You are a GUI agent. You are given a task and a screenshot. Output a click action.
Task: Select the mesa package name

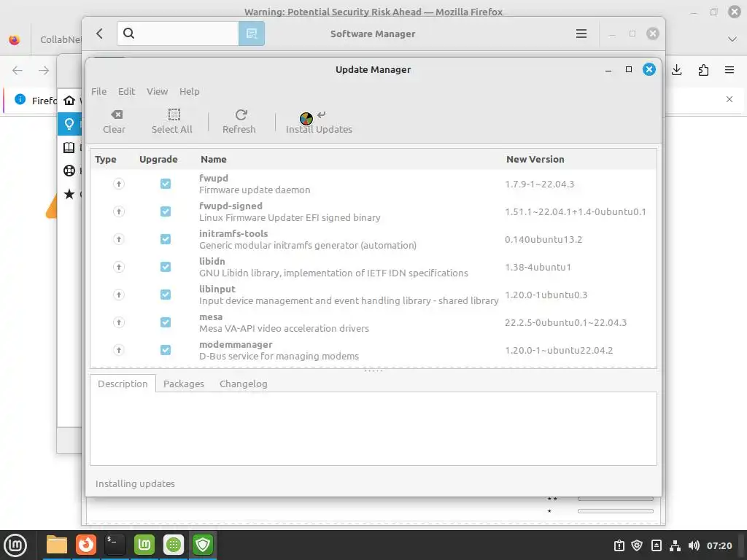(x=211, y=317)
